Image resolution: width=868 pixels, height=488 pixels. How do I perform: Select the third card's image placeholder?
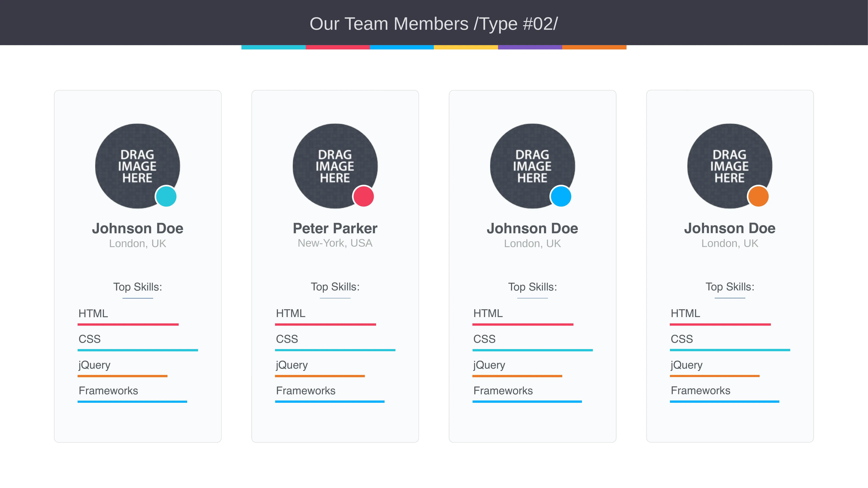532,166
